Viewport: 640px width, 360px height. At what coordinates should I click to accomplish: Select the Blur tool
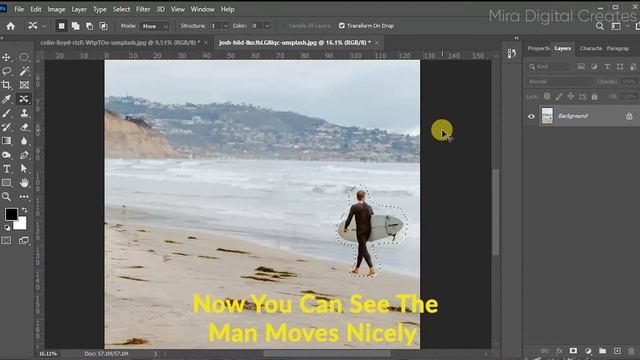point(24,141)
